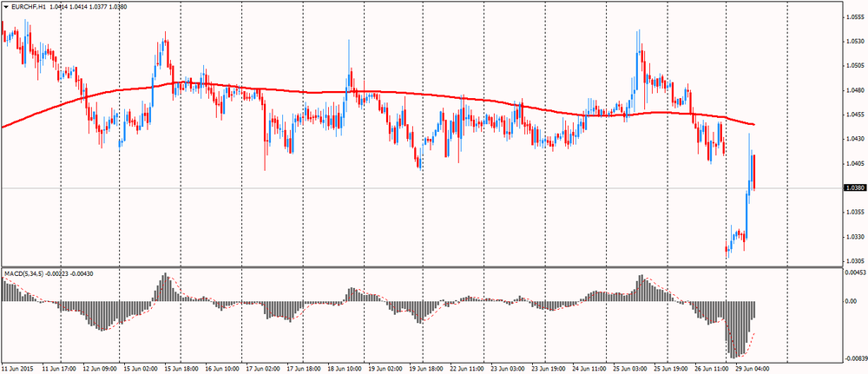Click the small triangle icon before EURCHF,H1

(x=5, y=7)
